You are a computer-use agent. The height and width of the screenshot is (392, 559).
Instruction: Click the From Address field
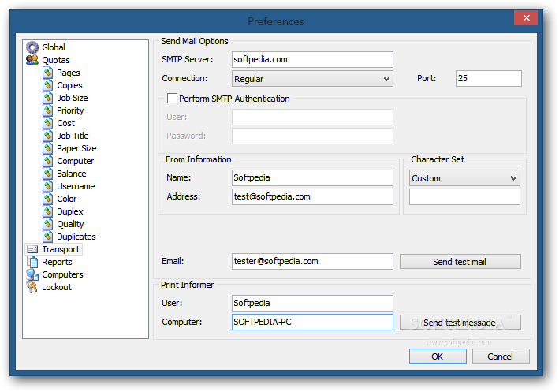tap(312, 196)
